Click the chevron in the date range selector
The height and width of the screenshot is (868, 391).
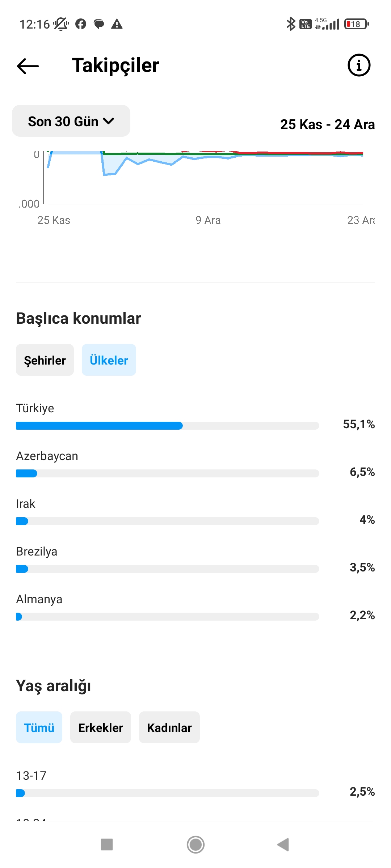(x=109, y=121)
